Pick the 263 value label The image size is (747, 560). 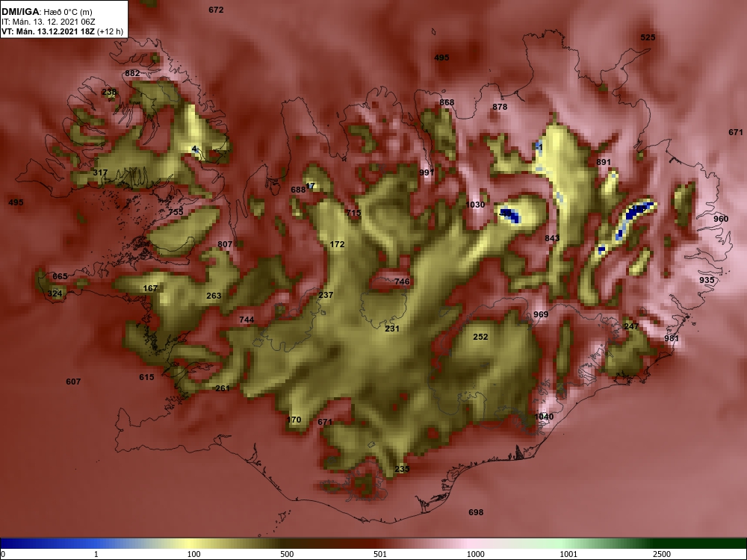coord(214,296)
